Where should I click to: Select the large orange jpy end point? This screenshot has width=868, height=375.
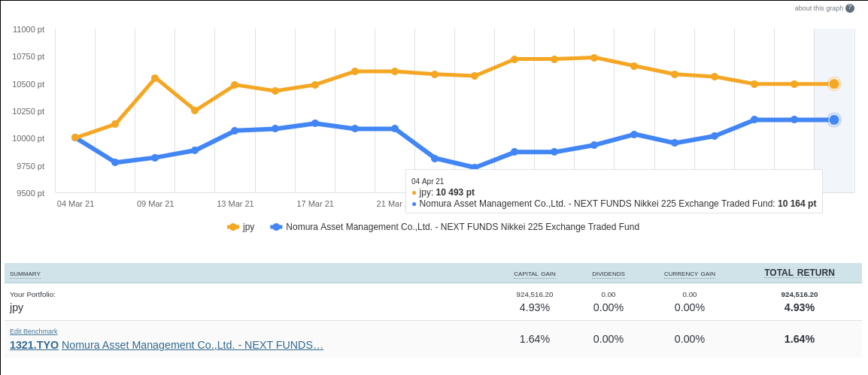pyautogui.click(x=833, y=84)
